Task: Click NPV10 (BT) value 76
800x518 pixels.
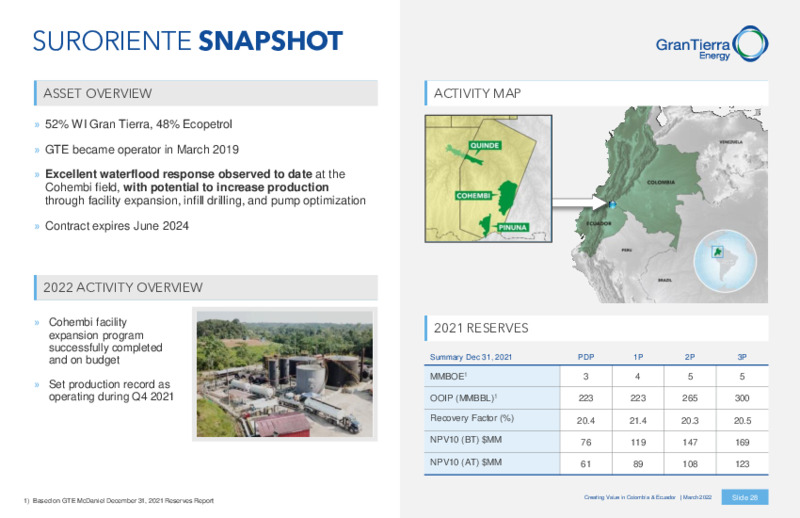Action: [586, 442]
